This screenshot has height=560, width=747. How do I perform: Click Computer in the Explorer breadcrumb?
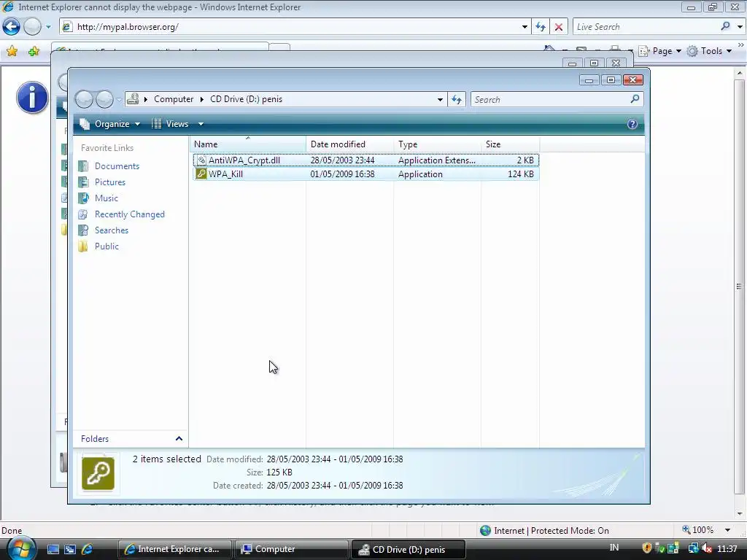174,99
